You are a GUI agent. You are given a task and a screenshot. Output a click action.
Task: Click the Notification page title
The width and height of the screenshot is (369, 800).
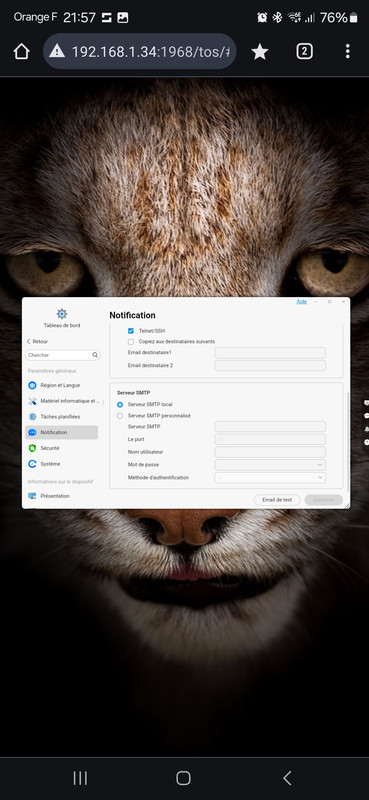(132, 315)
